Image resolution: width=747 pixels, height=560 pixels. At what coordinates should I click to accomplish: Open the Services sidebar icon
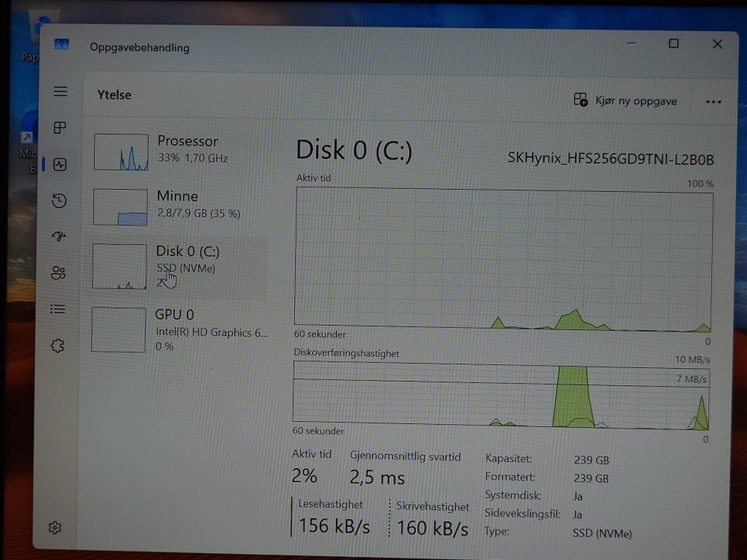point(57,345)
